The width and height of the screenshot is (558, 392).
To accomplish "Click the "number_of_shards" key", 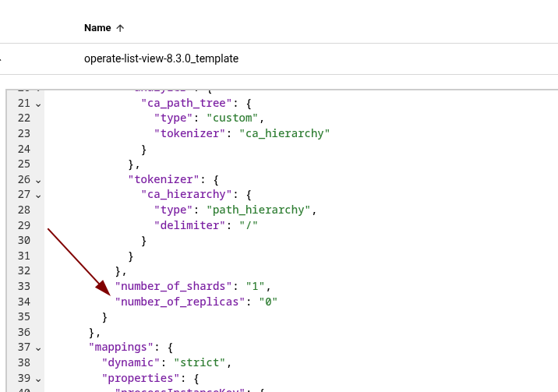I will coord(173,286).
